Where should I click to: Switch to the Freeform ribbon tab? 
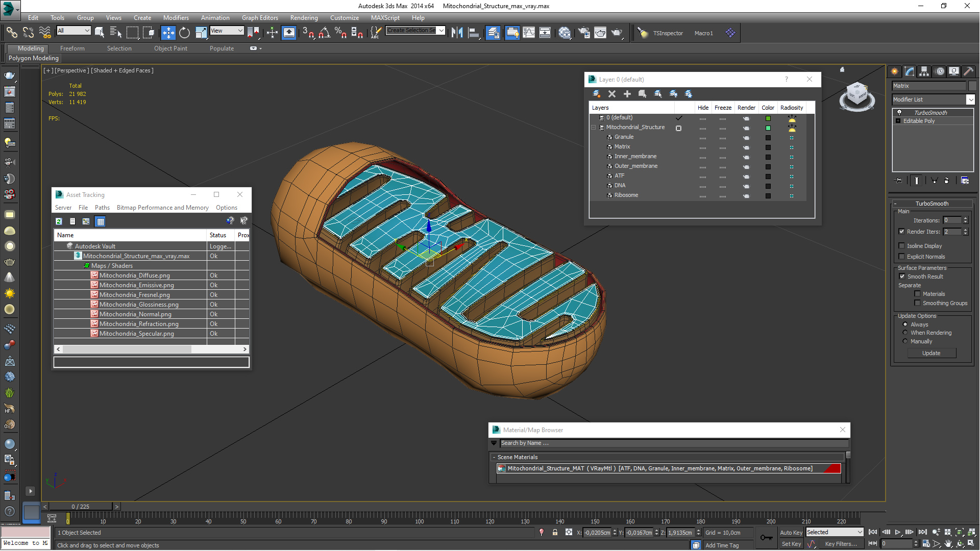click(x=72, y=48)
